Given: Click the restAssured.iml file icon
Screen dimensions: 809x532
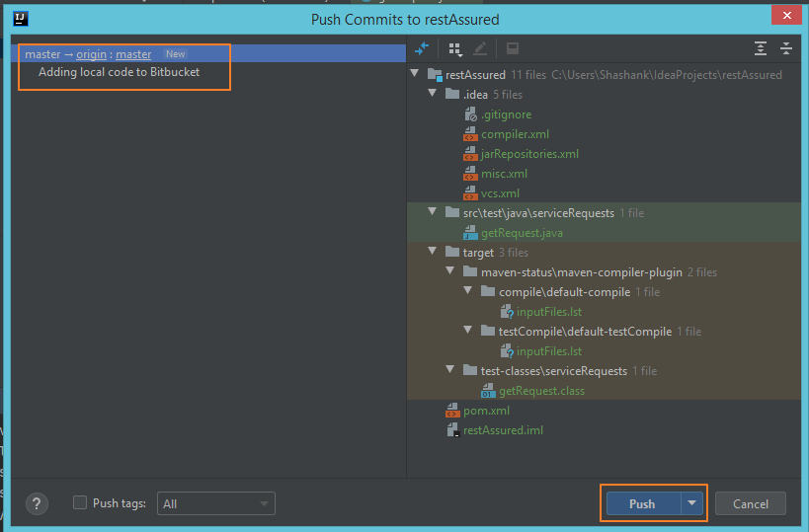Looking at the screenshot, I should (453, 430).
